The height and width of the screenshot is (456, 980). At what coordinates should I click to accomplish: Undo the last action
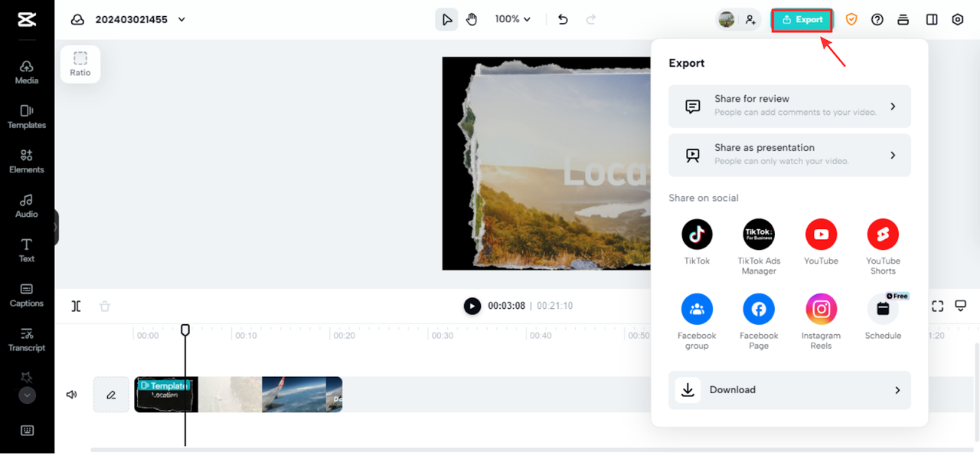(x=563, y=19)
